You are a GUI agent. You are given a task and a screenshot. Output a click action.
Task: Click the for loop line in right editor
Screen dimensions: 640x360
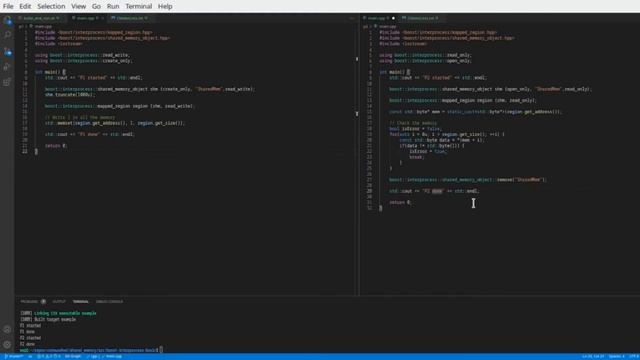coord(447,134)
